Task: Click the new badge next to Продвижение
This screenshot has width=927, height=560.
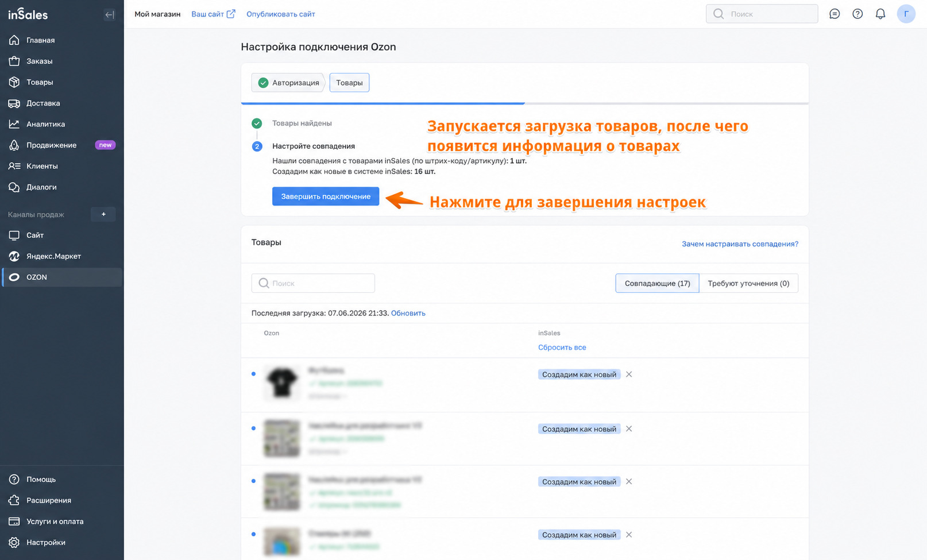Action: tap(105, 145)
